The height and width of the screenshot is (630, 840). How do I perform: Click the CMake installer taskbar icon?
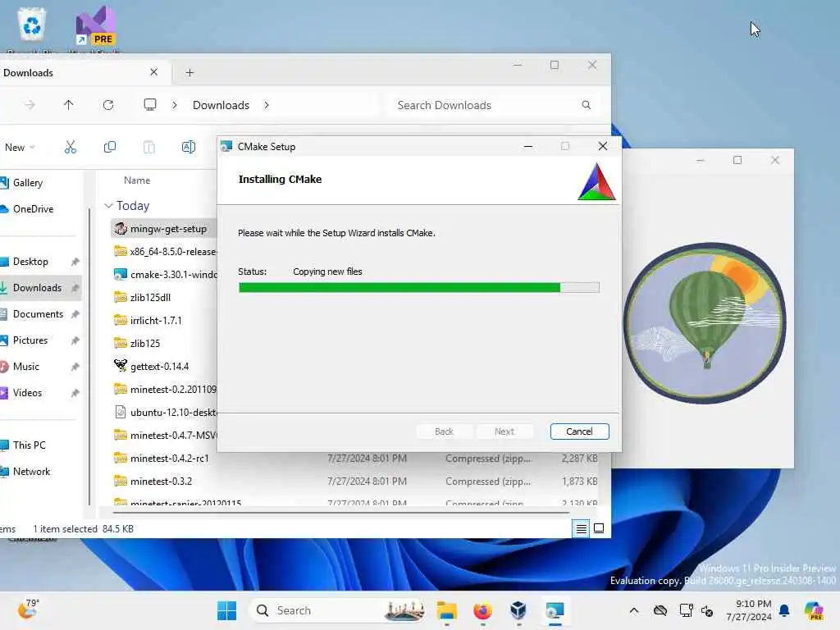(555, 610)
